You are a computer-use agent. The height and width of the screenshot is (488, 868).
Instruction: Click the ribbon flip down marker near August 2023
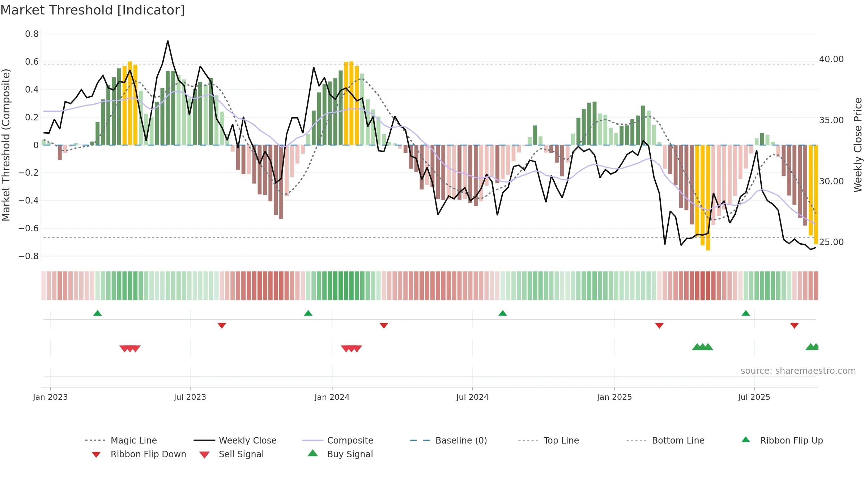point(222,326)
